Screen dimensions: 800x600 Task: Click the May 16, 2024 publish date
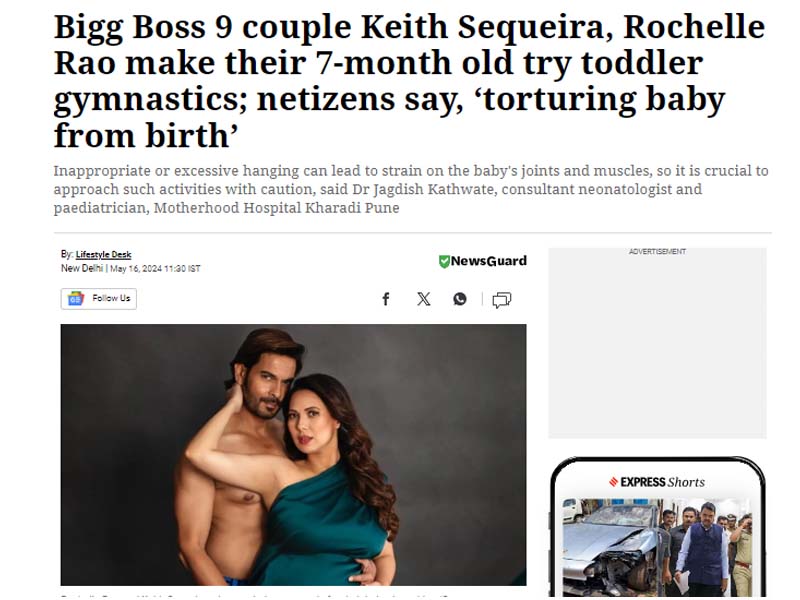pyautogui.click(x=156, y=269)
